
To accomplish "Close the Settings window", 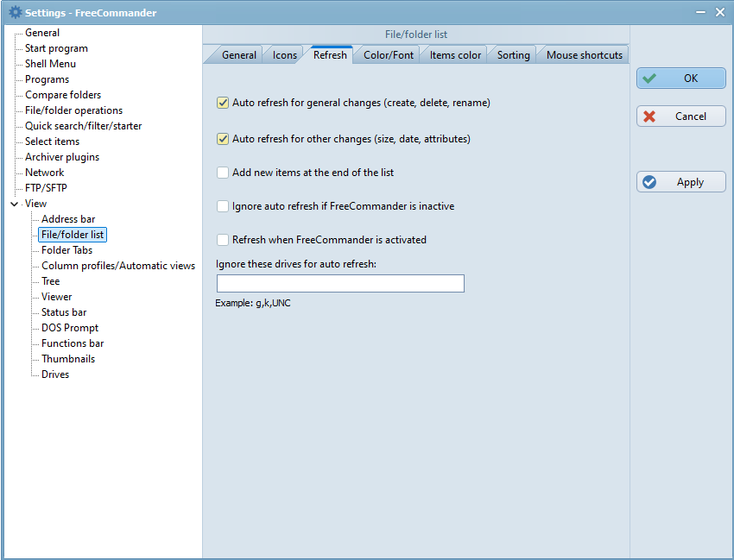I will [720, 12].
